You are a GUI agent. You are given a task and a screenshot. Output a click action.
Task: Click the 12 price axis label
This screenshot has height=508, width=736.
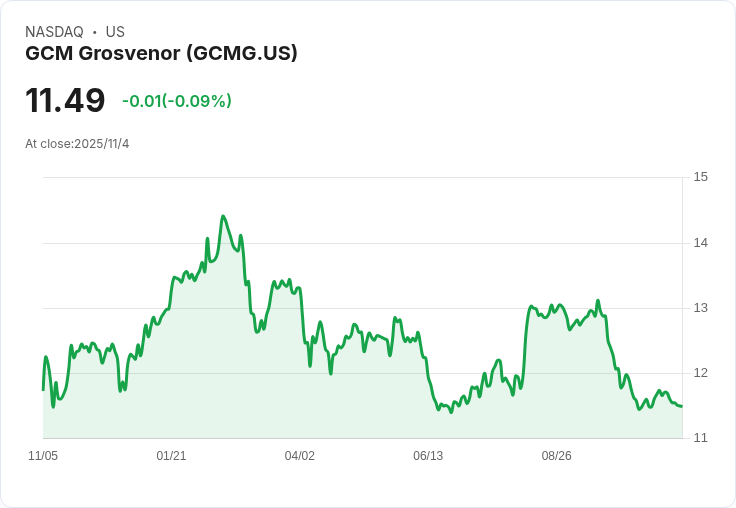click(x=700, y=373)
